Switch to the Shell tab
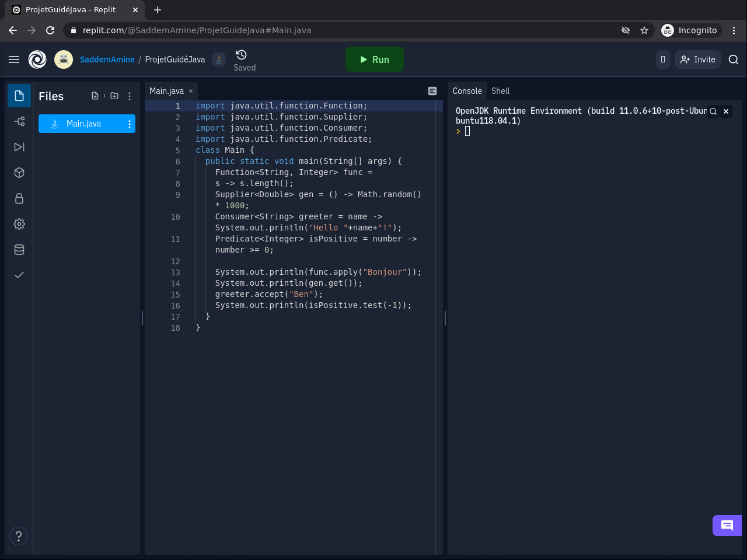The width and height of the screenshot is (747, 560). point(500,91)
